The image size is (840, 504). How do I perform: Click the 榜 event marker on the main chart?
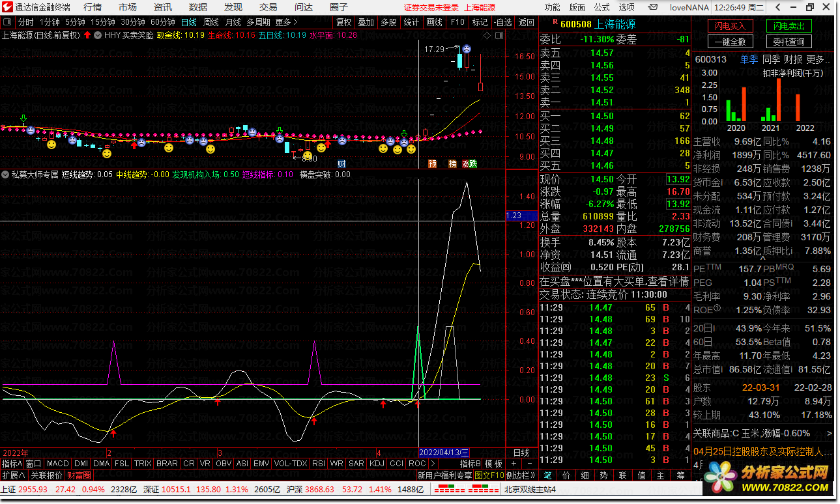[452, 163]
